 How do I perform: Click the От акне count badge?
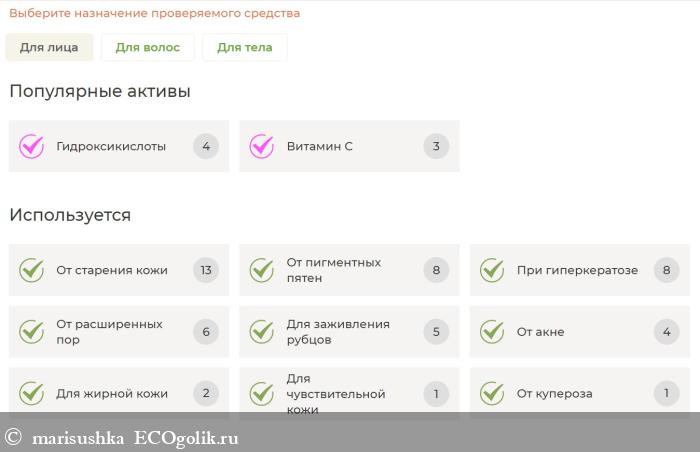pyautogui.click(x=667, y=332)
